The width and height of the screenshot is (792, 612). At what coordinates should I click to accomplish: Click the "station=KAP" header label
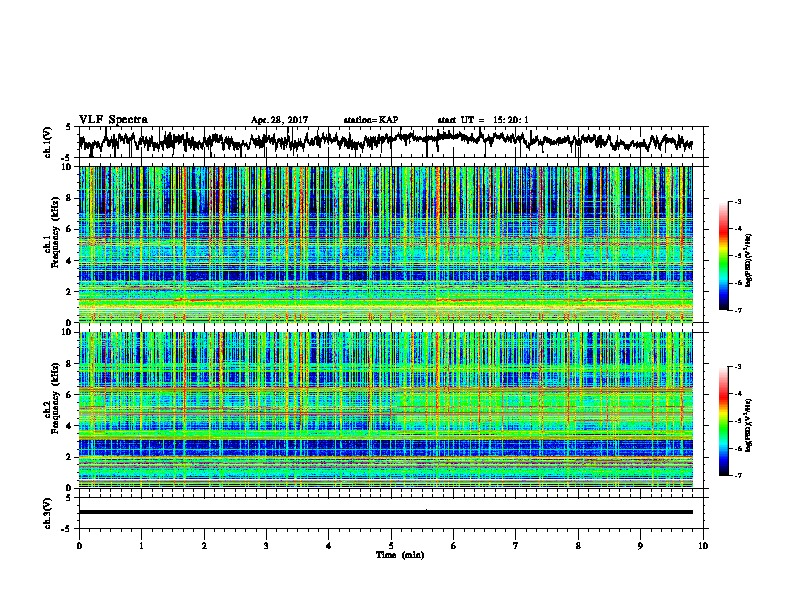(371, 120)
